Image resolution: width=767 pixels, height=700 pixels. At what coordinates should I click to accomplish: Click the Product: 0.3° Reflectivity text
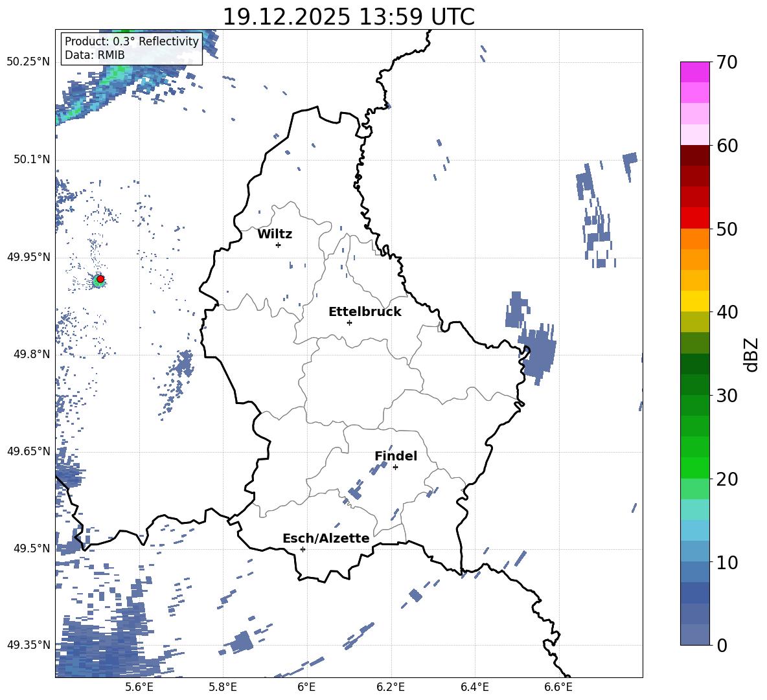click(x=132, y=41)
